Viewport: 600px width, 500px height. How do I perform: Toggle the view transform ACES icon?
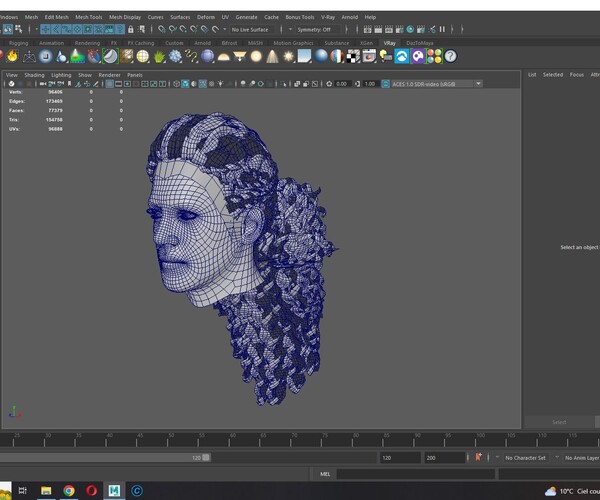pyautogui.click(x=385, y=84)
